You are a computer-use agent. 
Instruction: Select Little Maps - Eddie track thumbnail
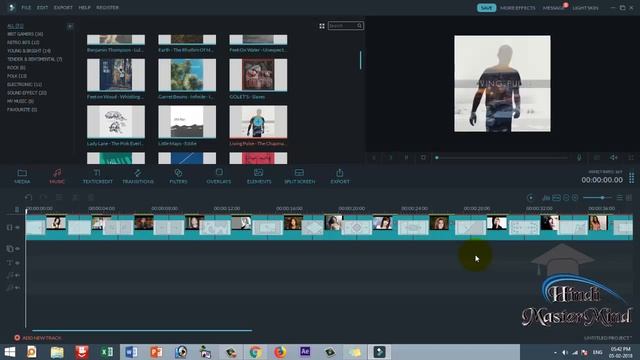pyautogui.click(x=187, y=122)
